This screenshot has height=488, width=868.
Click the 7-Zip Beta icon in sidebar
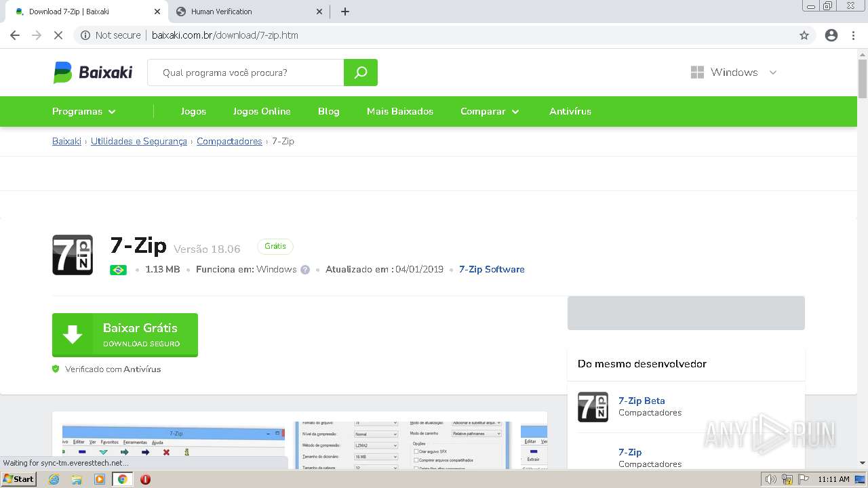(x=593, y=407)
